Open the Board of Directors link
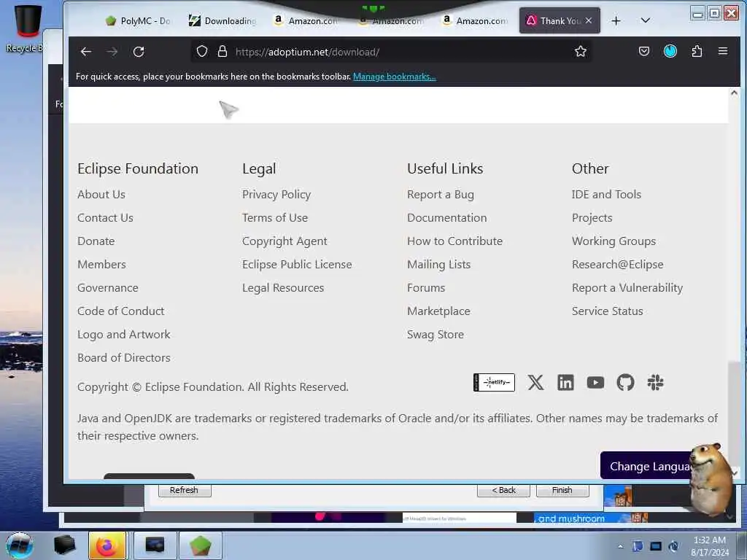 pyautogui.click(x=123, y=357)
